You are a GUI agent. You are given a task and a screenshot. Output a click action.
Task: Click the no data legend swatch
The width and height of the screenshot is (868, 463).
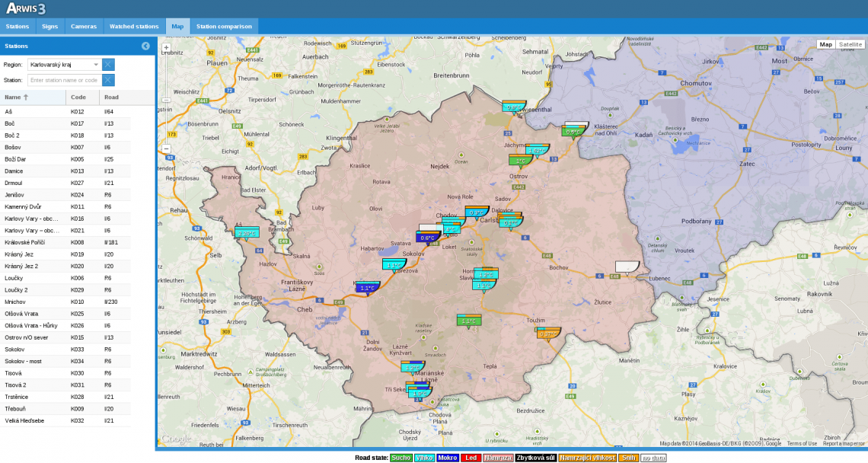[x=654, y=458]
